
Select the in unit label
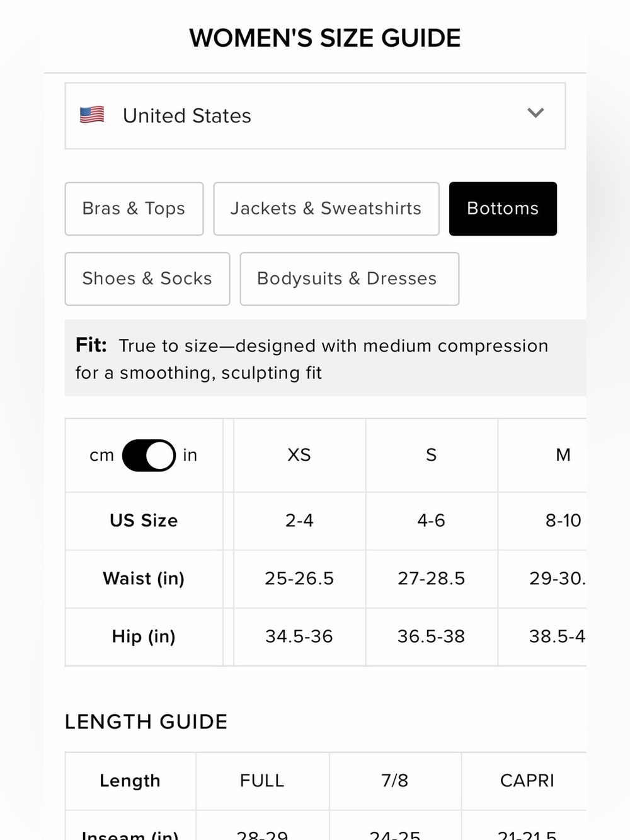(190, 455)
